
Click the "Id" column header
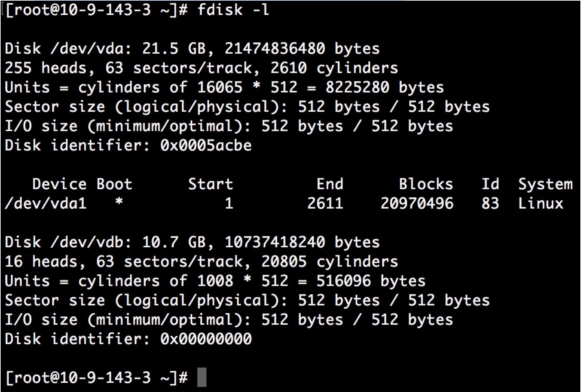[x=490, y=184]
